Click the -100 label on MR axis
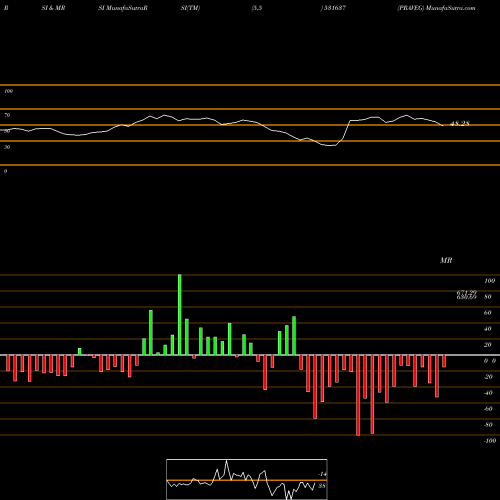Viewport: 500px width, 500px height. 490,441
